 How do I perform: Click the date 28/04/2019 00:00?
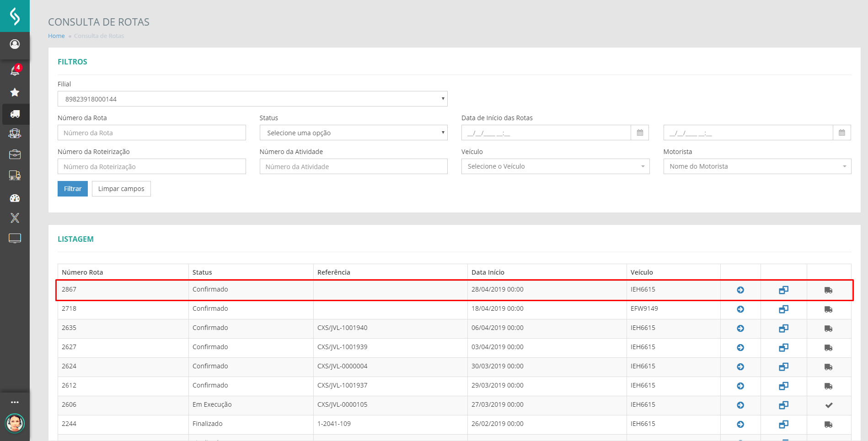point(498,289)
